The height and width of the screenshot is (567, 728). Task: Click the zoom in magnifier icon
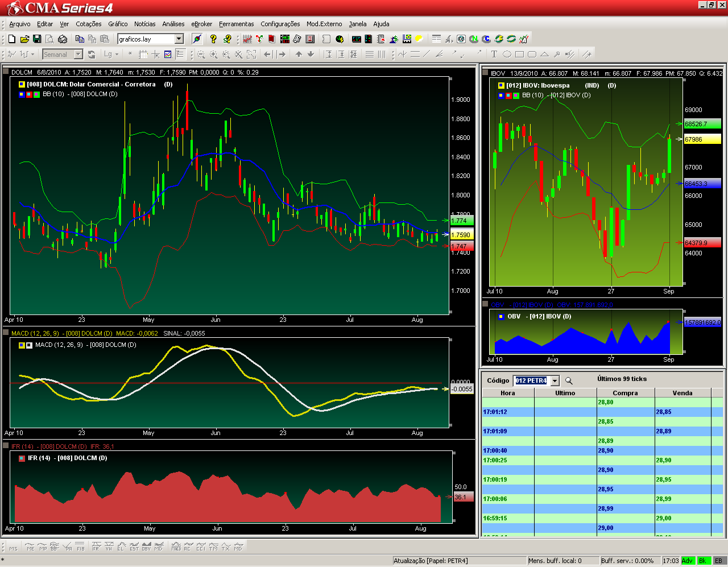click(213, 55)
